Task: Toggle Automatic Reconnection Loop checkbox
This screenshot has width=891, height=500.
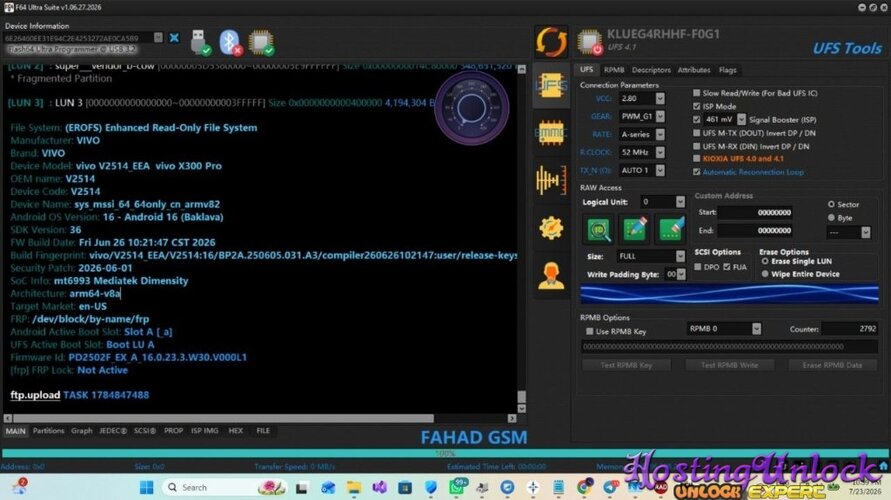Action: click(x=697, y=172)
